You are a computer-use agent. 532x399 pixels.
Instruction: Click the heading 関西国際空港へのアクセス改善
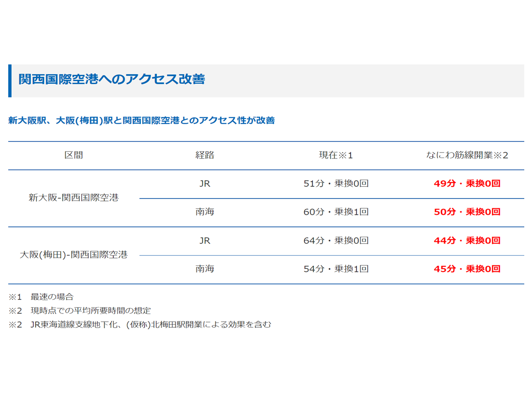coord(112,79)
